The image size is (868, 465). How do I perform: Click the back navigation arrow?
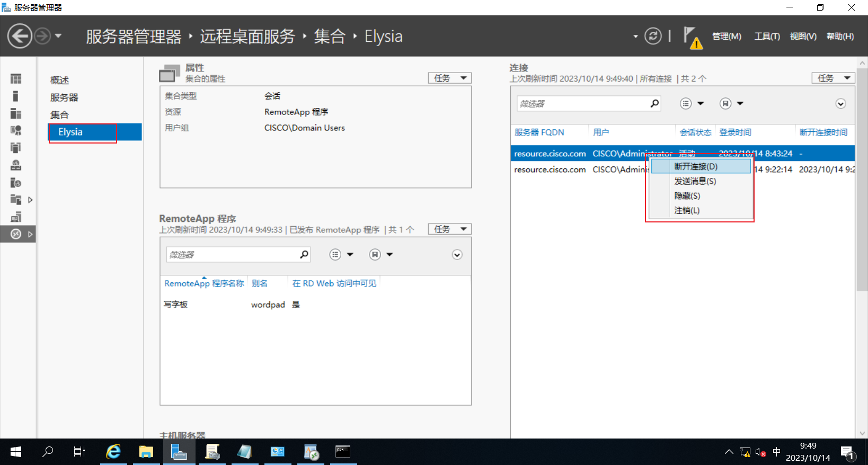20,37
